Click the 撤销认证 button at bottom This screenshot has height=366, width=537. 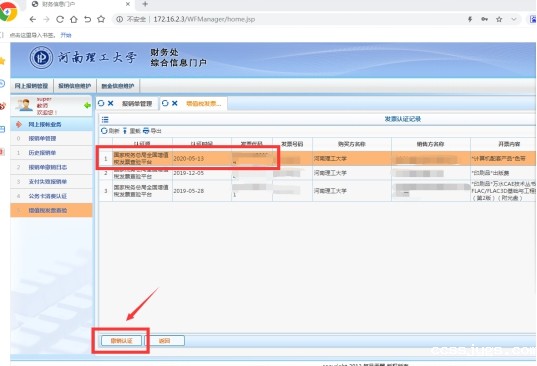click(x=121, y=341)
